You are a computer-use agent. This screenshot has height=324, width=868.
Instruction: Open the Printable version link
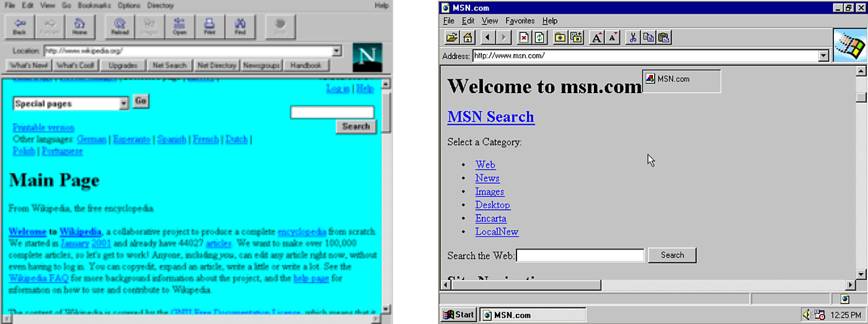click(43, 128)
